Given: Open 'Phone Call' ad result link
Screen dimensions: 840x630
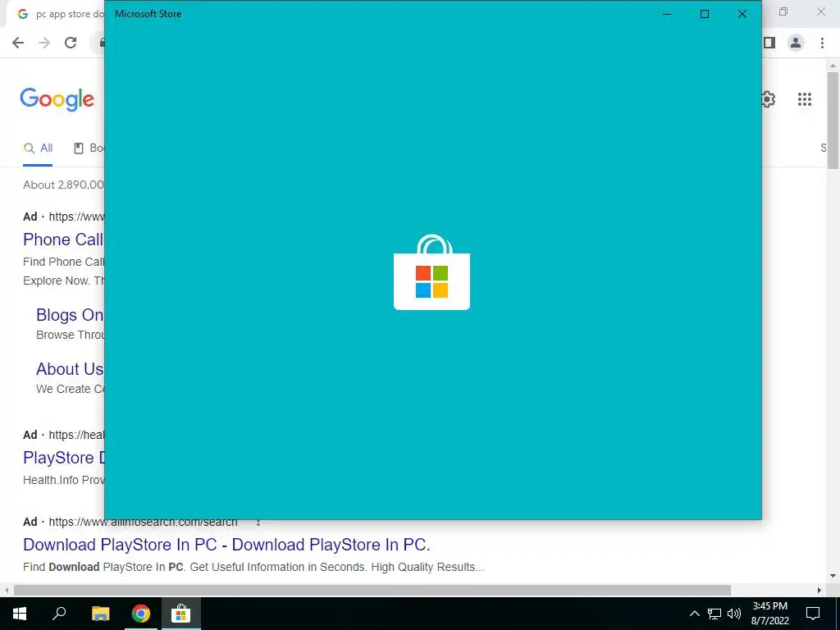Looking at the screenshot, I should (x=63, y=240).
